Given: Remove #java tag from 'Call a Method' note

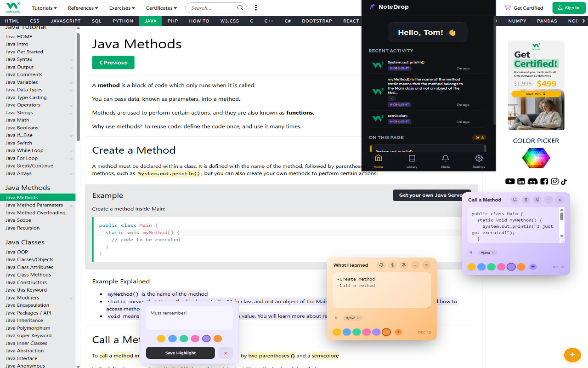Looking at the screenshot, I should coord(493,253).
